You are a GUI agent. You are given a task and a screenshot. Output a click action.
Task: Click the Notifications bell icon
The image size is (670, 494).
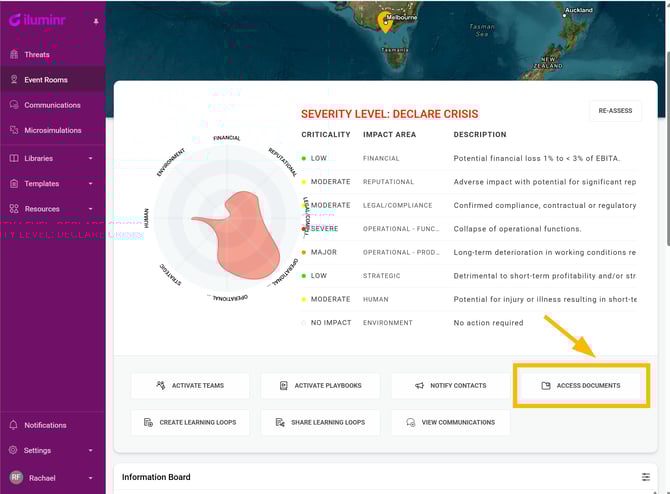[x=14, y=425]
